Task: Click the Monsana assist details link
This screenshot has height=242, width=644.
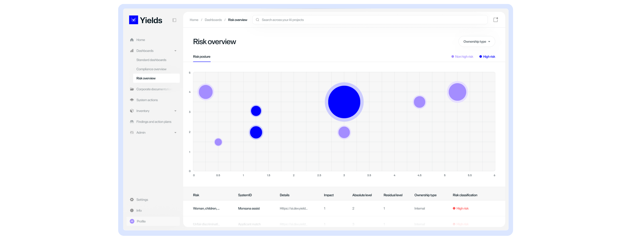Action: coord(294,208)
